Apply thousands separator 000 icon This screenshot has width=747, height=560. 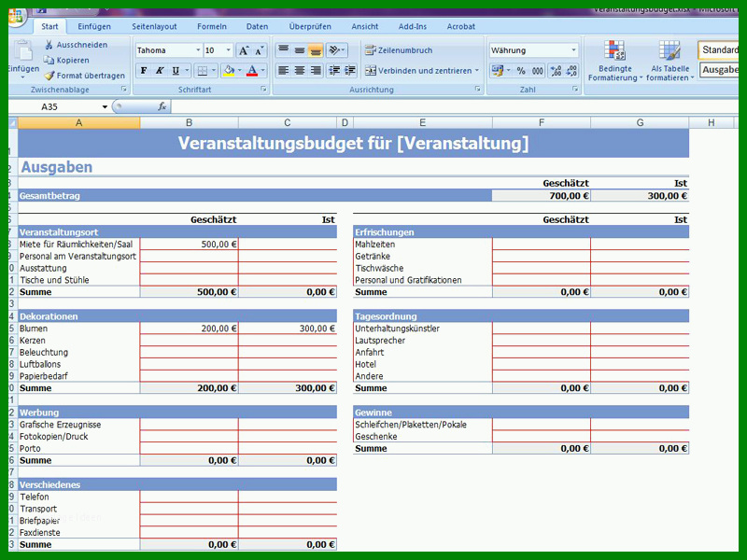pos(538,71)
